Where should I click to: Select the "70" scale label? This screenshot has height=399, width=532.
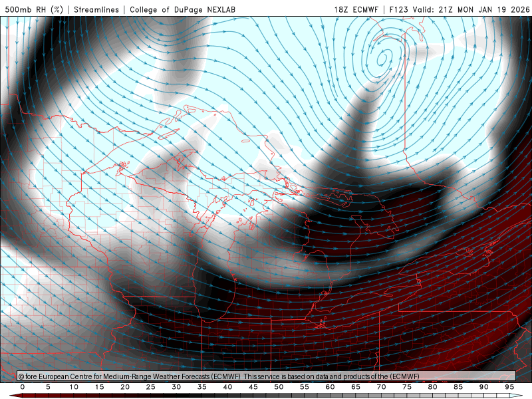coord(381,387)
